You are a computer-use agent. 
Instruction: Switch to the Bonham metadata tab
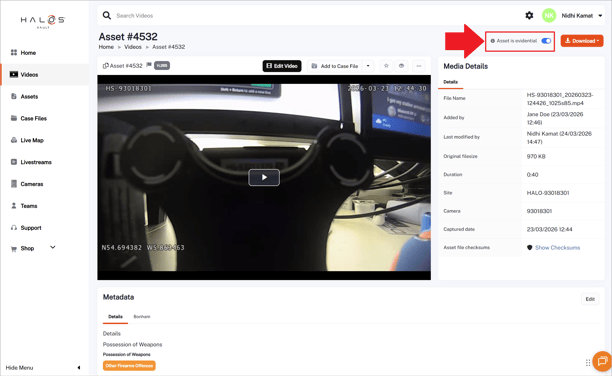pyautogui.click(x=142, y=317)
